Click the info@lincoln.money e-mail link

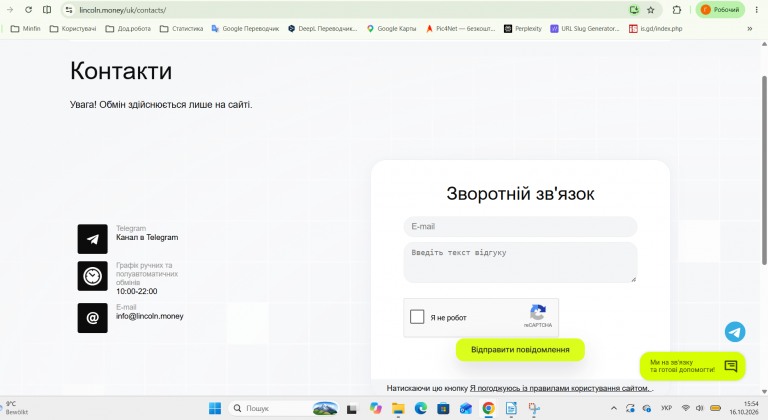coord(149,316)
